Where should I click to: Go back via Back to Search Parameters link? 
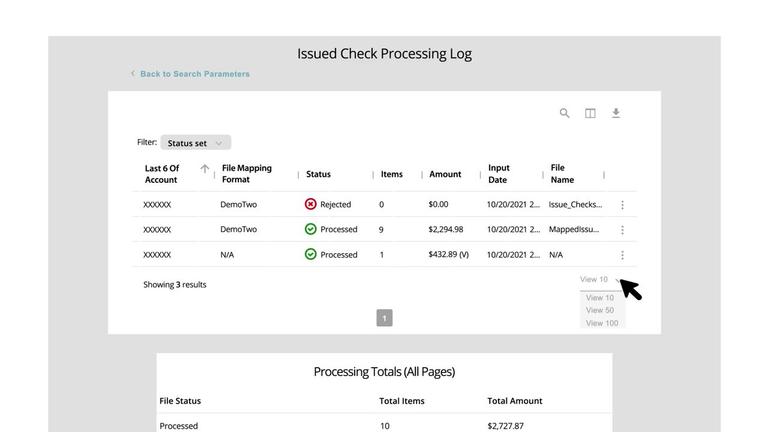(x=195, y=74)
